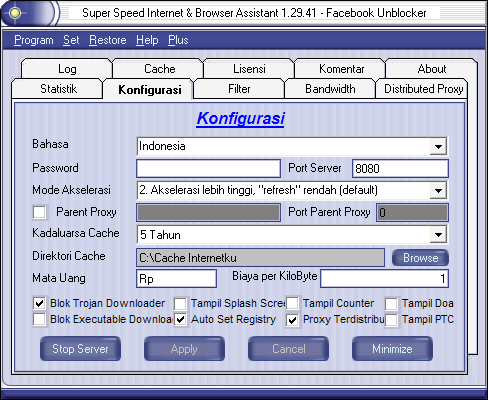The width and height of the screenshot is (488, 400).
Task: Switch to the Statistik tab
Action: 58,89
